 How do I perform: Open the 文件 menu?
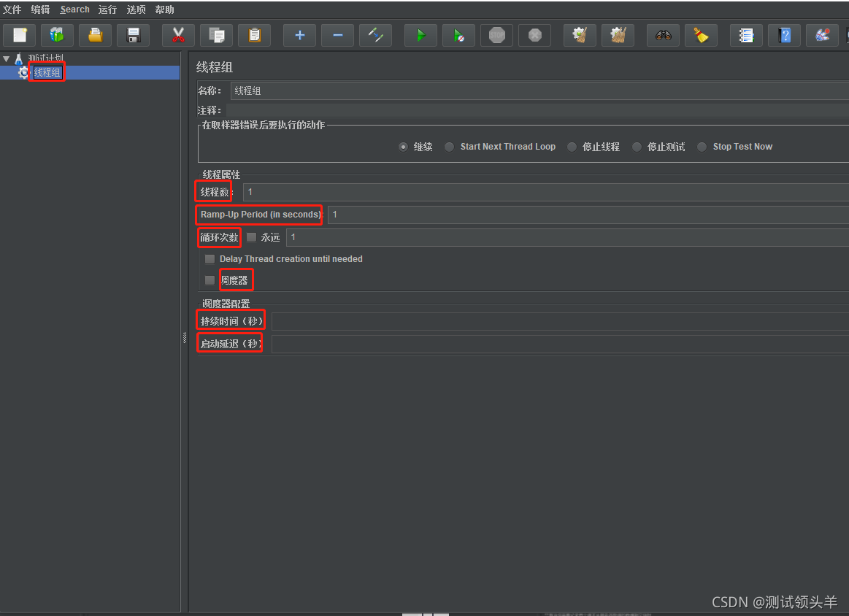click(12, 9)
